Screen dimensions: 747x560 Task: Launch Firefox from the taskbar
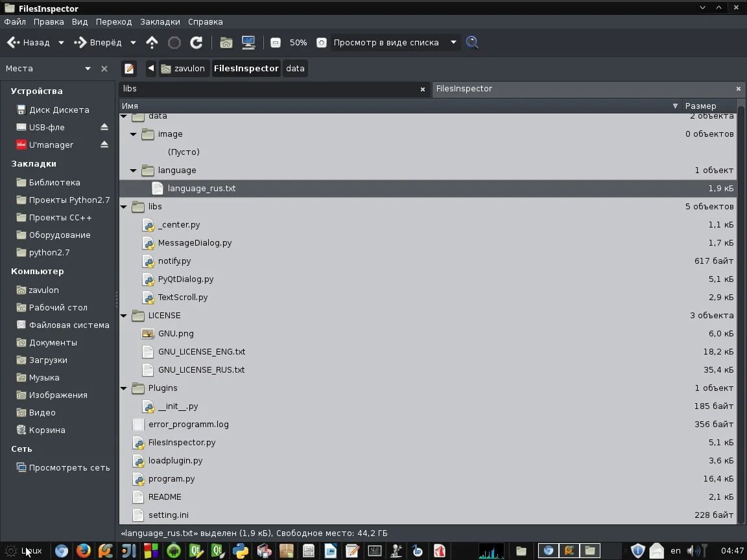pyautogui.click(x=83, y=551)
